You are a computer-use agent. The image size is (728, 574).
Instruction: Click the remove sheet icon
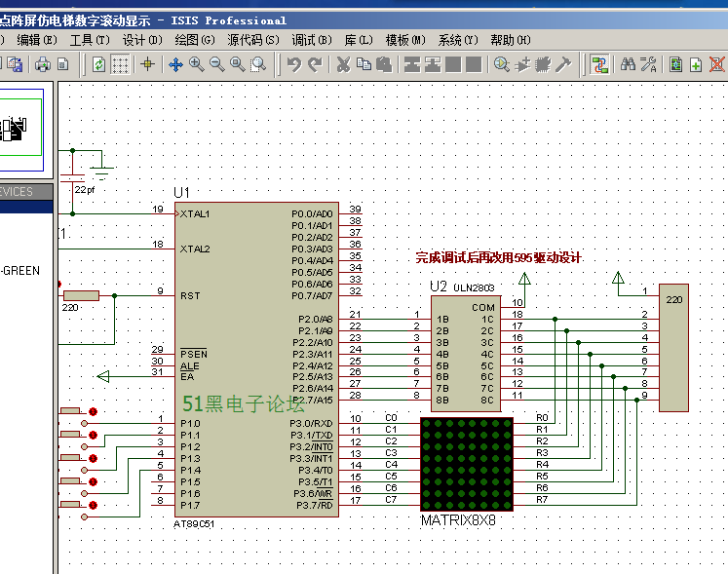[x=717, y=64]
